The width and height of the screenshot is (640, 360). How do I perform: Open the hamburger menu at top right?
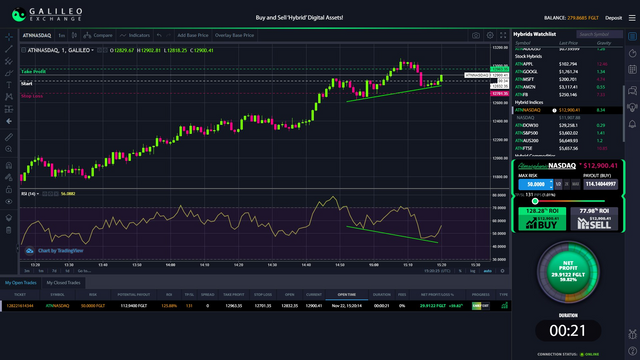pyautogui.click(x=632, y=18)
